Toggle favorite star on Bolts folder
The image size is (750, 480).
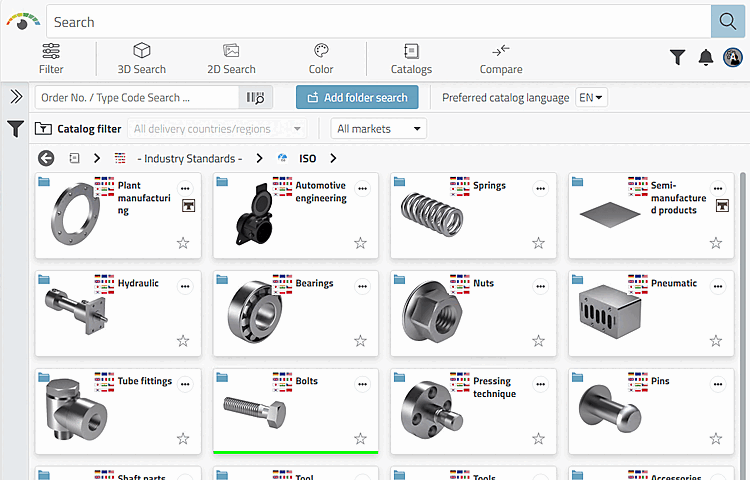[x=360, y=439]
